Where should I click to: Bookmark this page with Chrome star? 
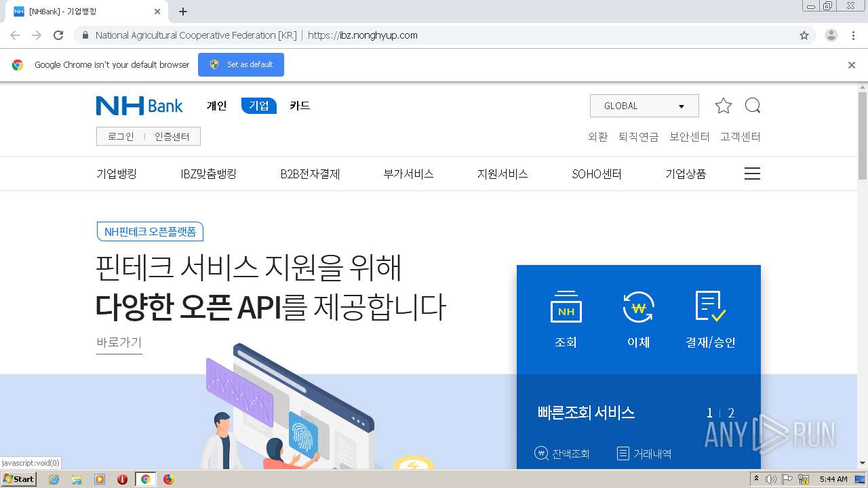point(804,35)
